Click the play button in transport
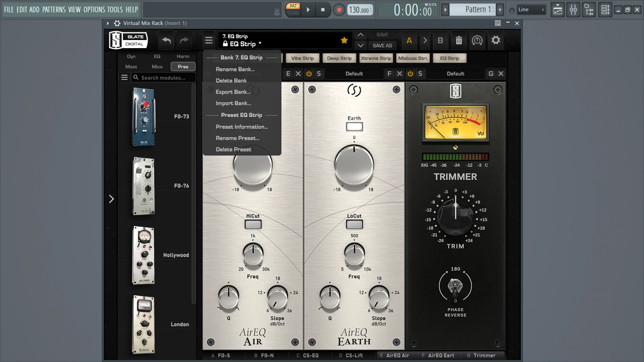 pos(308,9)
